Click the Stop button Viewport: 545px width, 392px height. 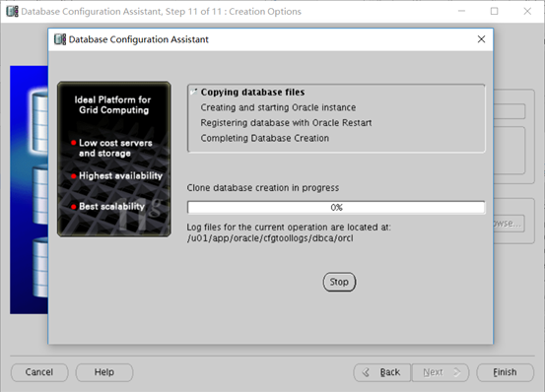tap(339, 282)
